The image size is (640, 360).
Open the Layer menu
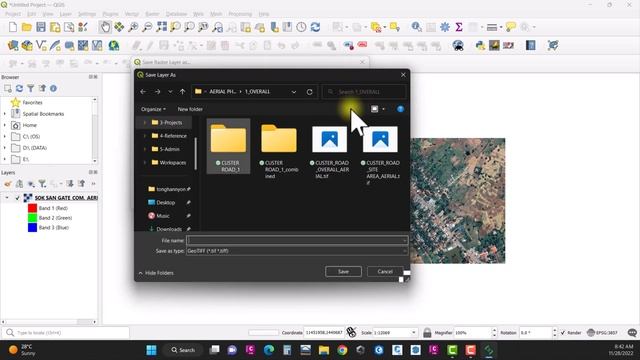coord(65,14)
